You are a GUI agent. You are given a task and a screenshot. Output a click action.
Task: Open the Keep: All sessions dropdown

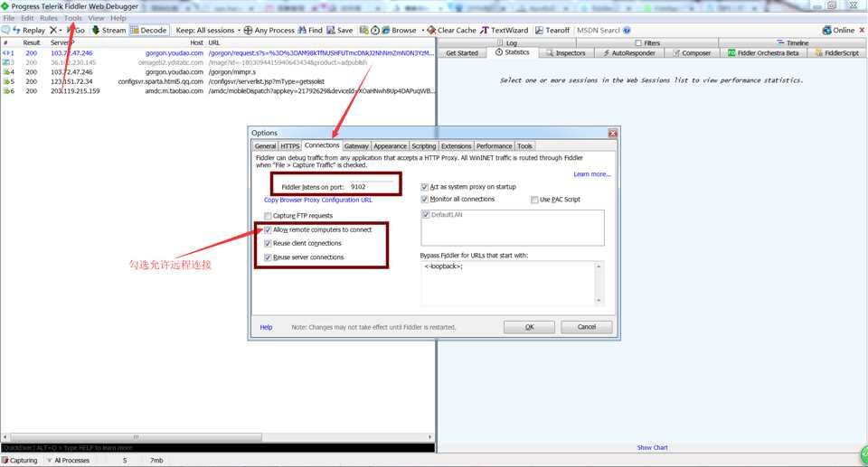click(208, 30)
